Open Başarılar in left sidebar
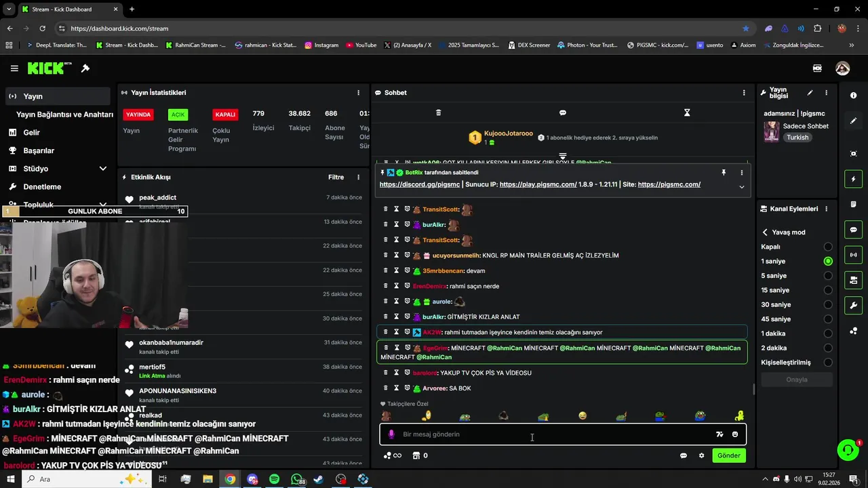This screenshot has height=488, width=868. pyautogui.click(x=58, y=150)
